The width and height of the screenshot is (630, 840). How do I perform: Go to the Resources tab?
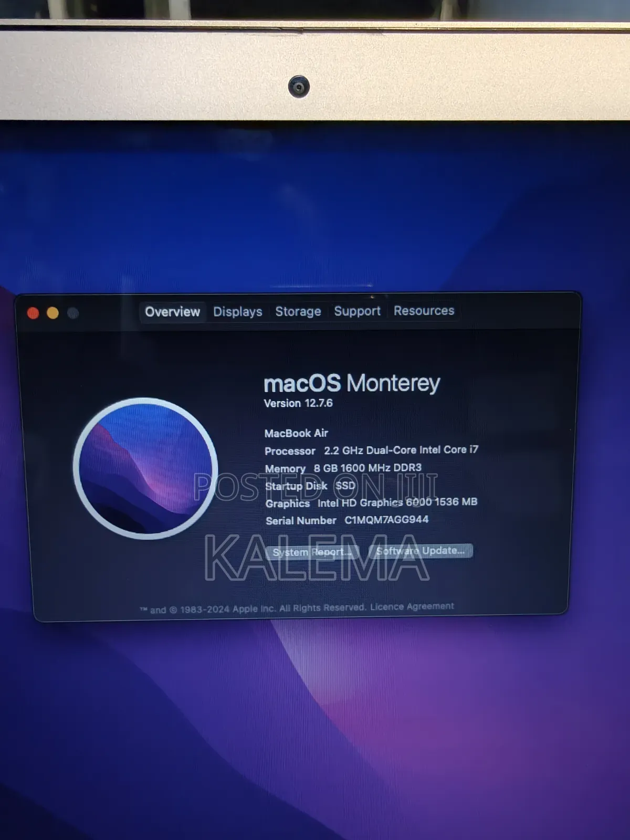click(x=424, y=311)
